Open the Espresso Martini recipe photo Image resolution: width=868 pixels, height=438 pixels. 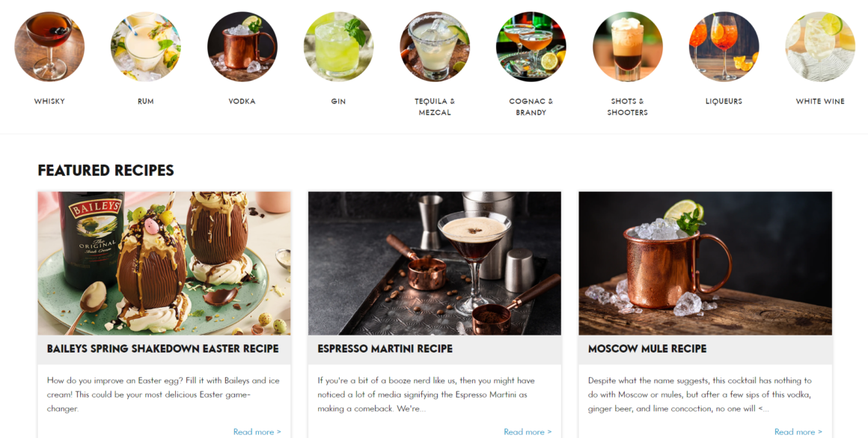[435, 263]
